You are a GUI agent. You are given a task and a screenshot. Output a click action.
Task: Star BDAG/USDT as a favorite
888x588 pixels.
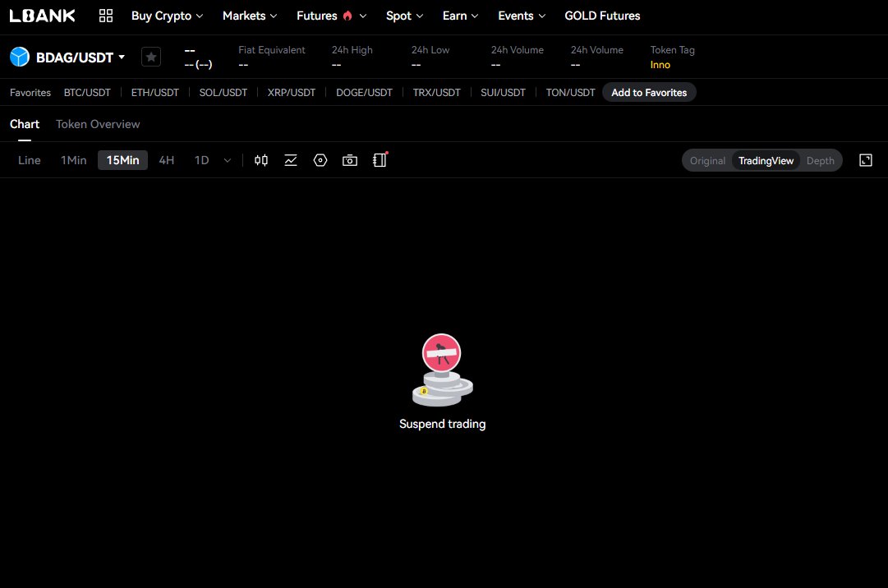pyautogui.click(x=151, y=57)
